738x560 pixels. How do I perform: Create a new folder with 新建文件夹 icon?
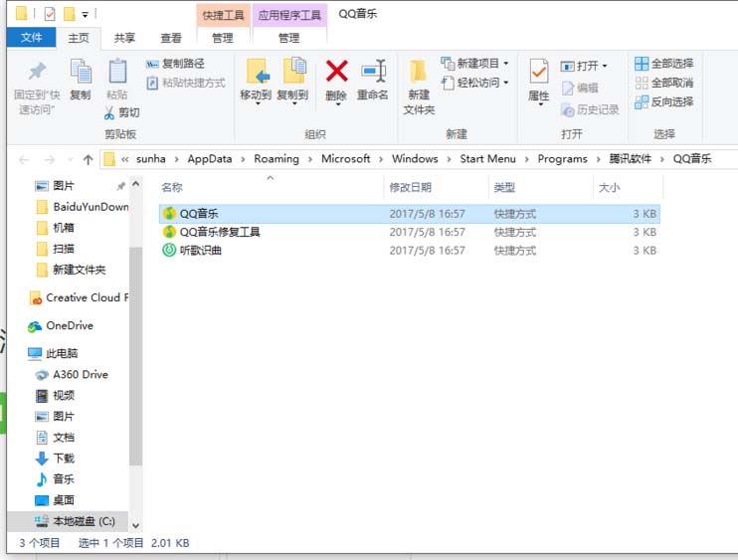click(x=419, y=72)
